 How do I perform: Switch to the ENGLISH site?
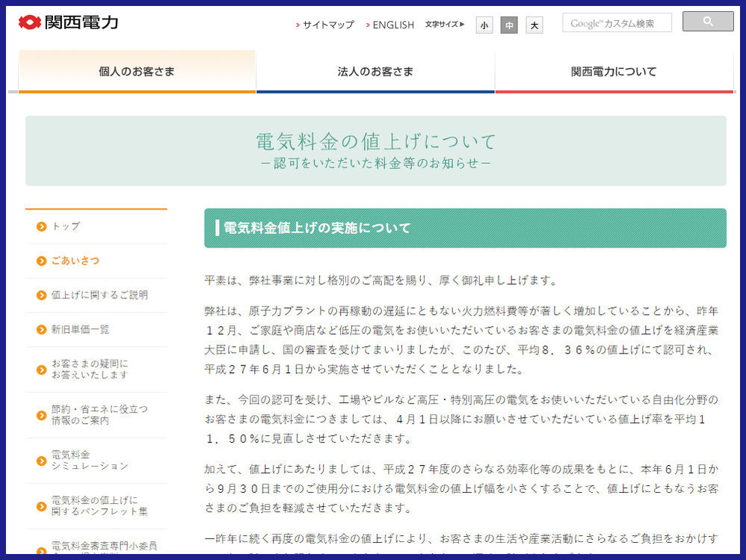tap(393, 25)
